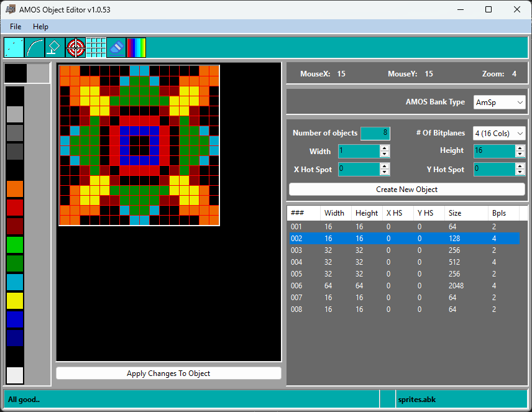The height and width of the screenshot is (412, 532).
Task: Click the Y Hot Spot input field
Action: [495, 170]
